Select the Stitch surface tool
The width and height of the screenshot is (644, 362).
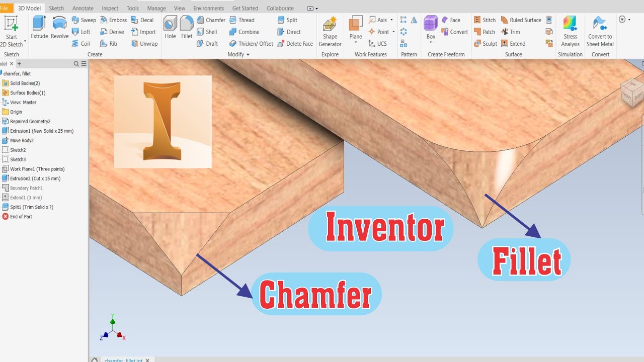(x=485, y=20)
